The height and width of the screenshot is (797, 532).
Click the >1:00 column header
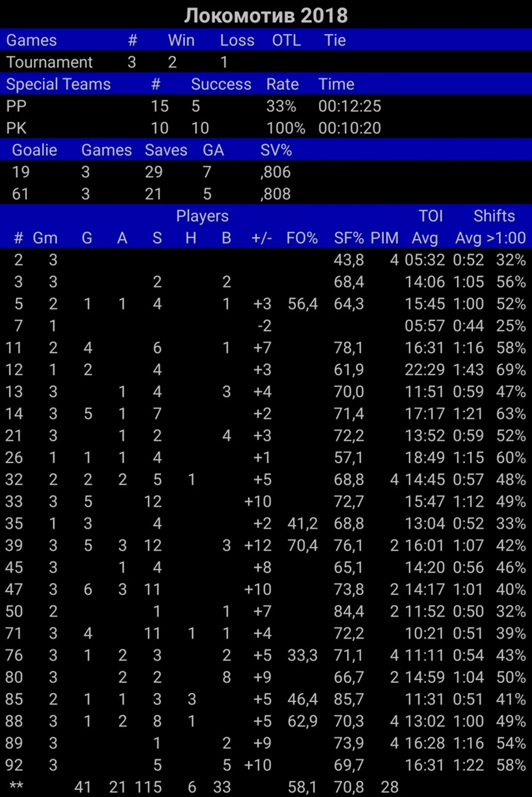click(506, 238)
